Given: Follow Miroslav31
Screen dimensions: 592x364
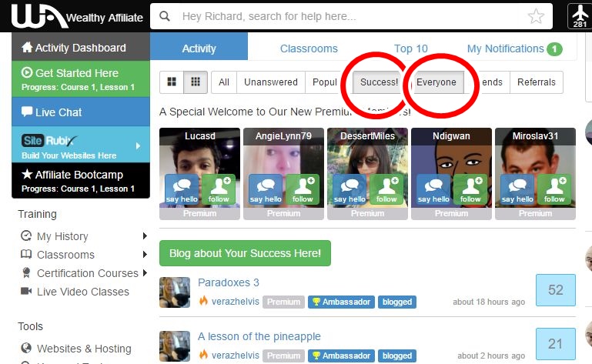Looking at the screenshot, I should pyautogui.click(x=554, y=189).
